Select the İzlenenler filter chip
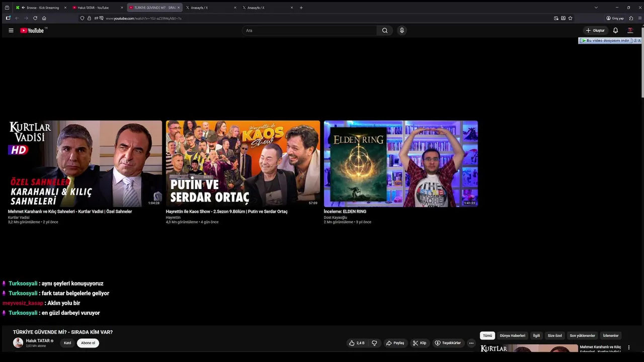Viewport: 644px width, 362px height. (611, 335)
